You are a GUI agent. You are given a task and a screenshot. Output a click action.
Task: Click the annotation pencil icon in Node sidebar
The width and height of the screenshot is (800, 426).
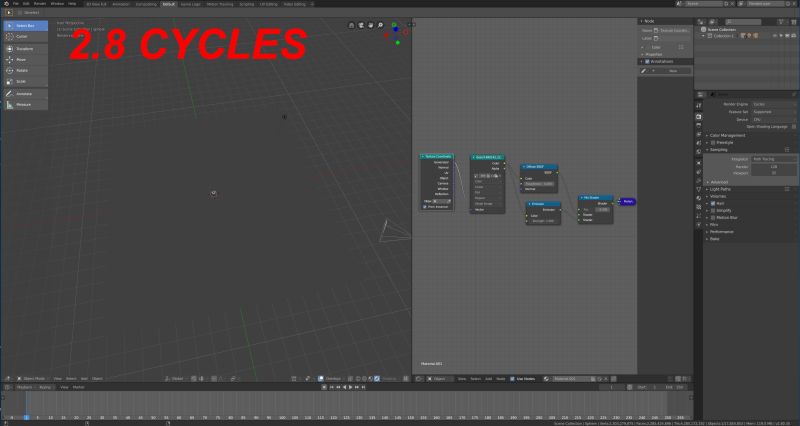644,71
